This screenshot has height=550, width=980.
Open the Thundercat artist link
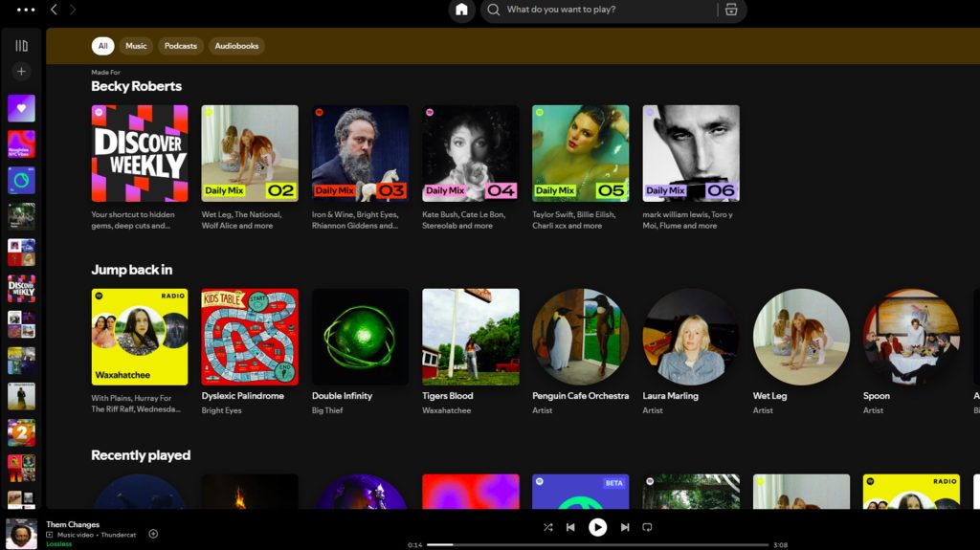tap(120, 535)
